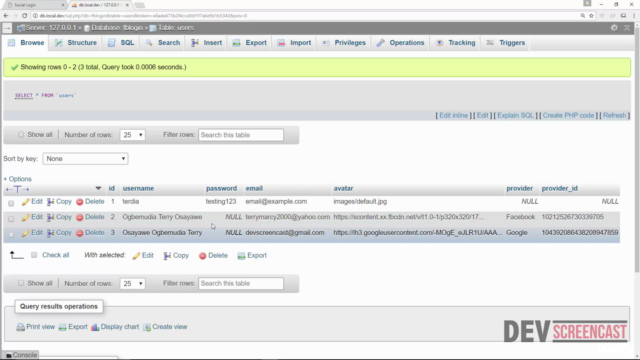Click the full texts toggle arrows icon
The width and height of the screenshot is (640, 360).
click(x=17, y=189)
